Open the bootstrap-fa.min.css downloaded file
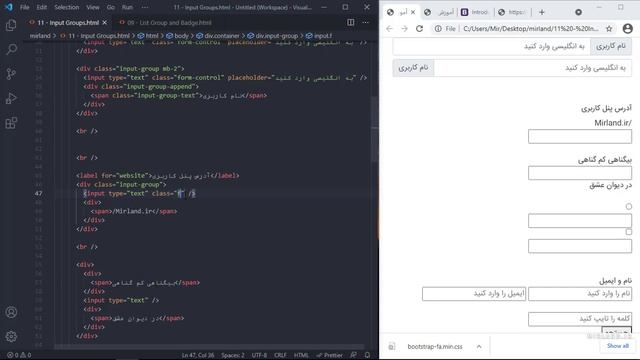640x360 pixels. (x=435, y=347)
